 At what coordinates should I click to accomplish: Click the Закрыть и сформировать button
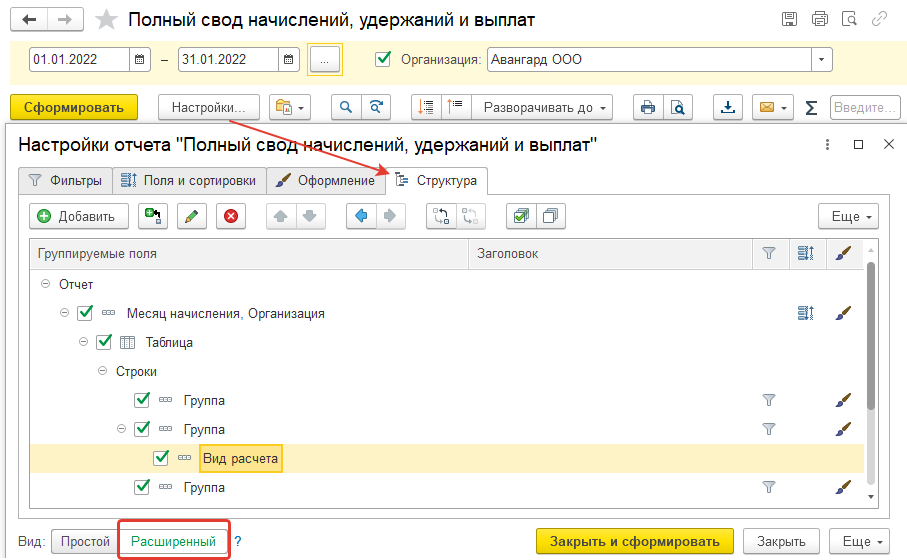pyautogui.click(x=636, y=541)
